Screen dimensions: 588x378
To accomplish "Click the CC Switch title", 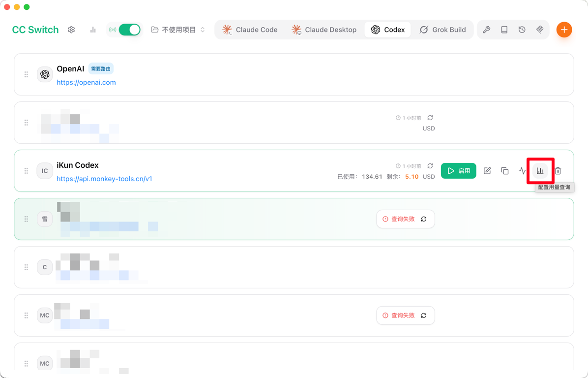I will point(35,30).
